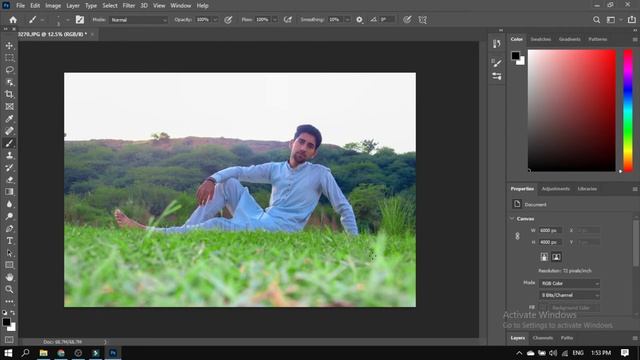
Task: Open the Opacity value dropdown arrow
Action: tap(215, 20)
